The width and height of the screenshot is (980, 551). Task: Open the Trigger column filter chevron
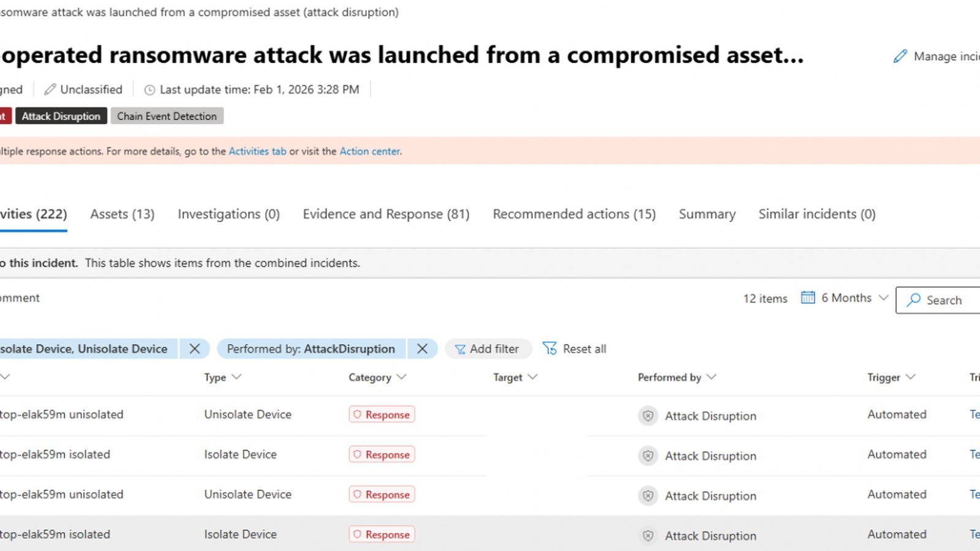click(x=911, y=377)
